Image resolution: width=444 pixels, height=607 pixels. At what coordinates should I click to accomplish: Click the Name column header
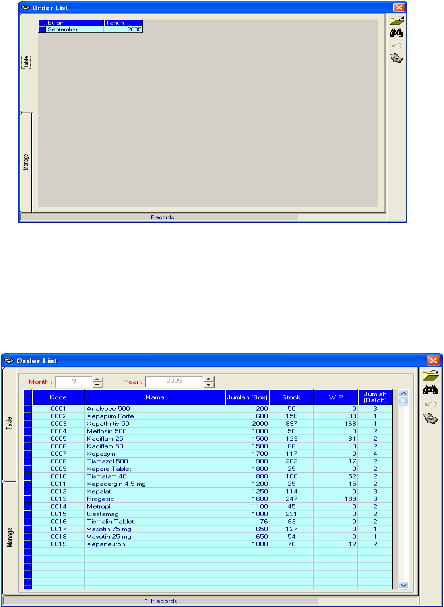155,397
